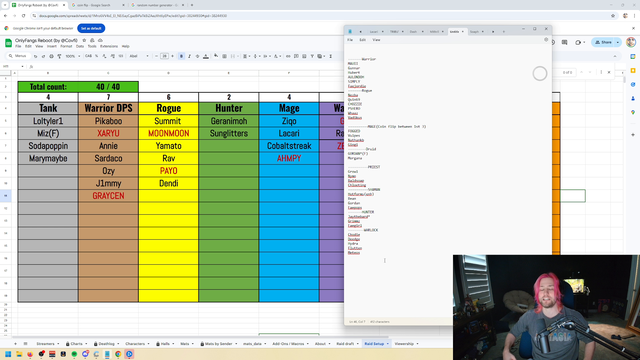Open the all sheets list icon
The image size is (640, 360).
pos(25,344)
